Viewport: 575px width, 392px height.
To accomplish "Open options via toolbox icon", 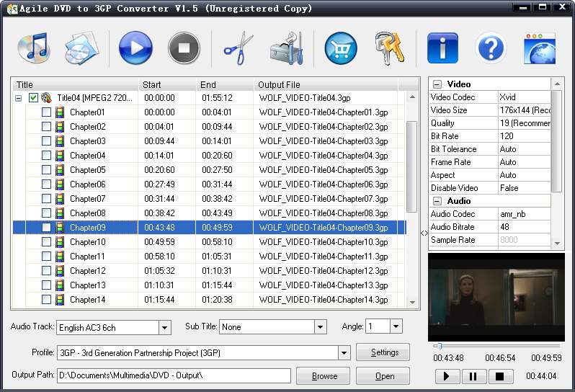I will pyautogui.click(x=287, y=48).
